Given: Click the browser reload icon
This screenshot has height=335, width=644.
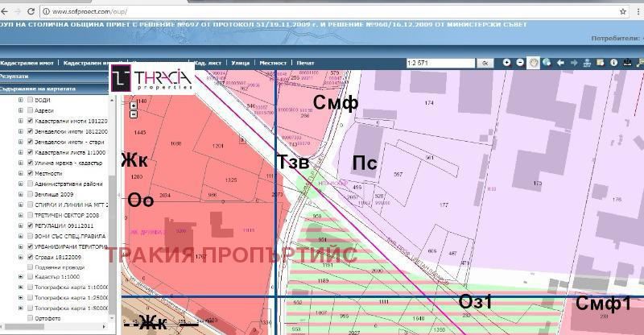Looking at the screenshot, I should [31, 11].
